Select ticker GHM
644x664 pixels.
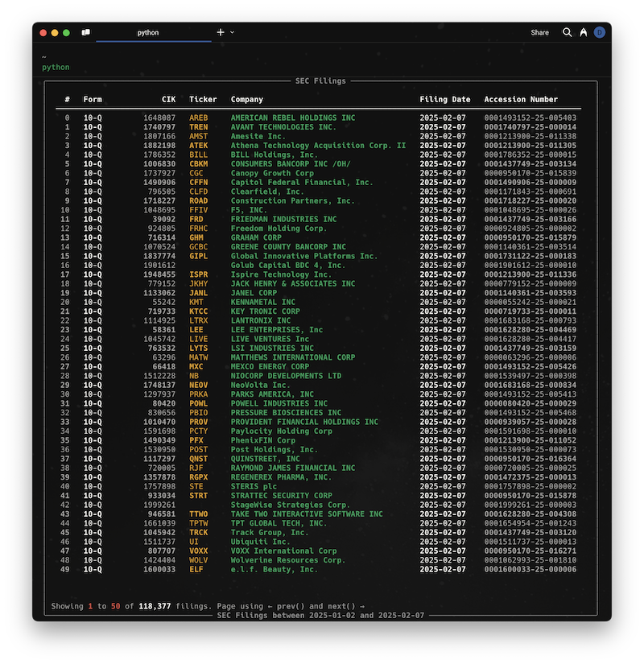tap(196, 237)
